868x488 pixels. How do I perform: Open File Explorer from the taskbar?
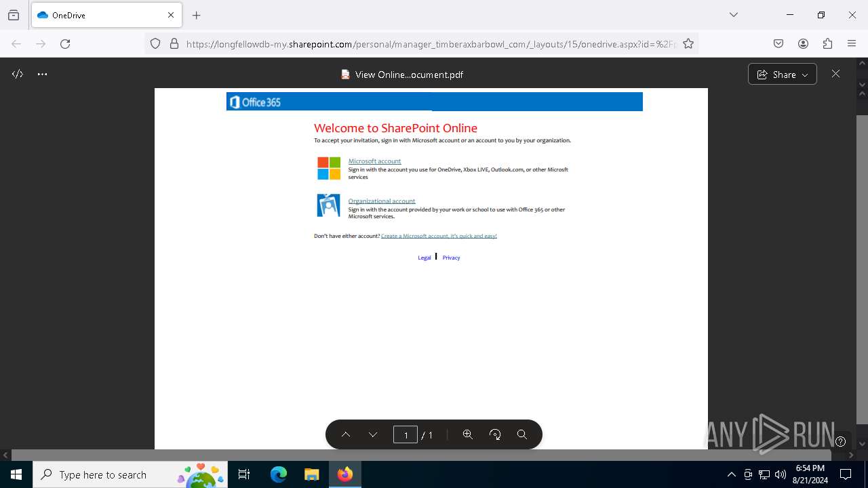[x=311, y=474]
